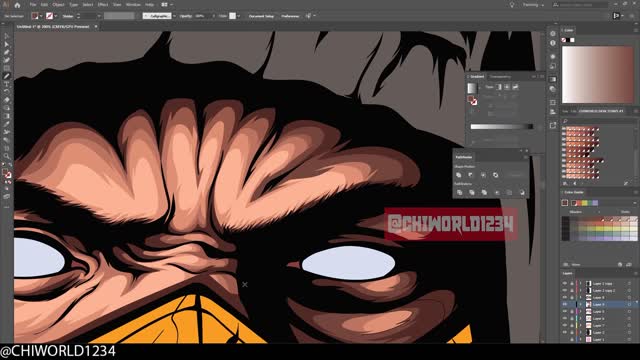
Task: Click the Layer 9 thumbnail
Action: coord(589,304)
